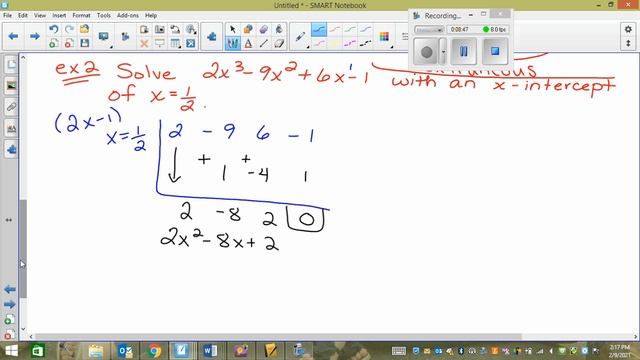Screen dimensions: 640x360
Task: Open the Tools menu
Action: 104,16
